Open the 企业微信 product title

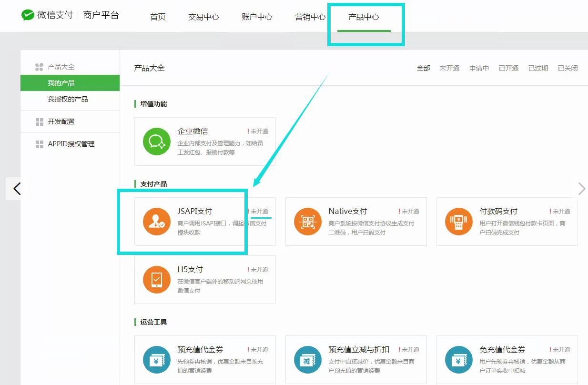pyautogui.click(x=193, y=131)
